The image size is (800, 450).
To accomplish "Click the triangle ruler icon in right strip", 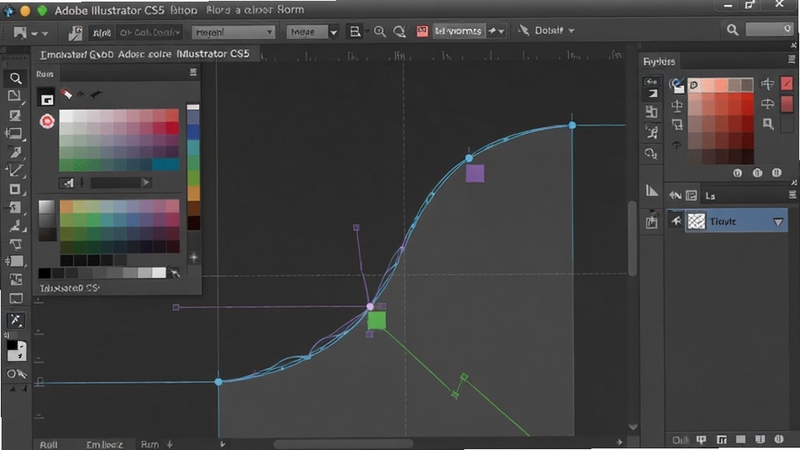I will tap(652, 190).
